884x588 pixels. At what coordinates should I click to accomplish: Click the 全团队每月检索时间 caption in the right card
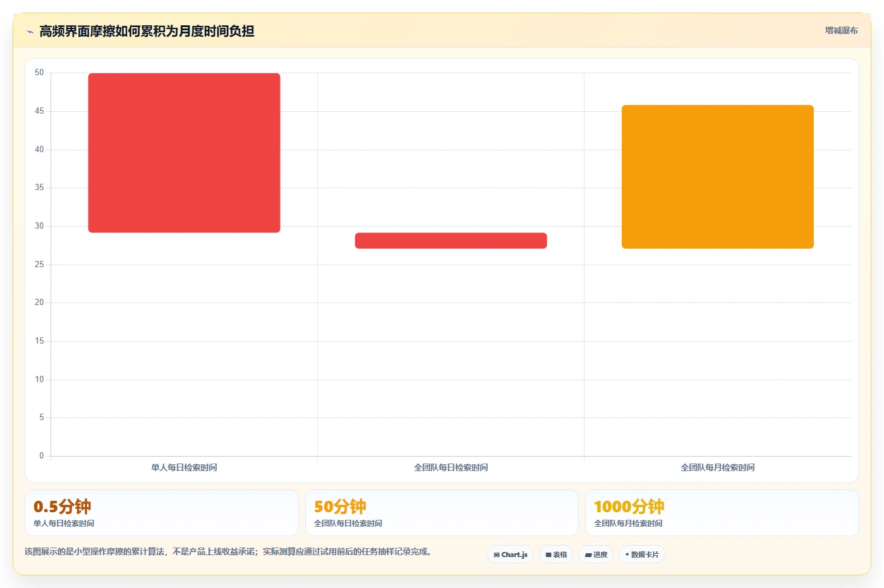(x=628, y=523)
